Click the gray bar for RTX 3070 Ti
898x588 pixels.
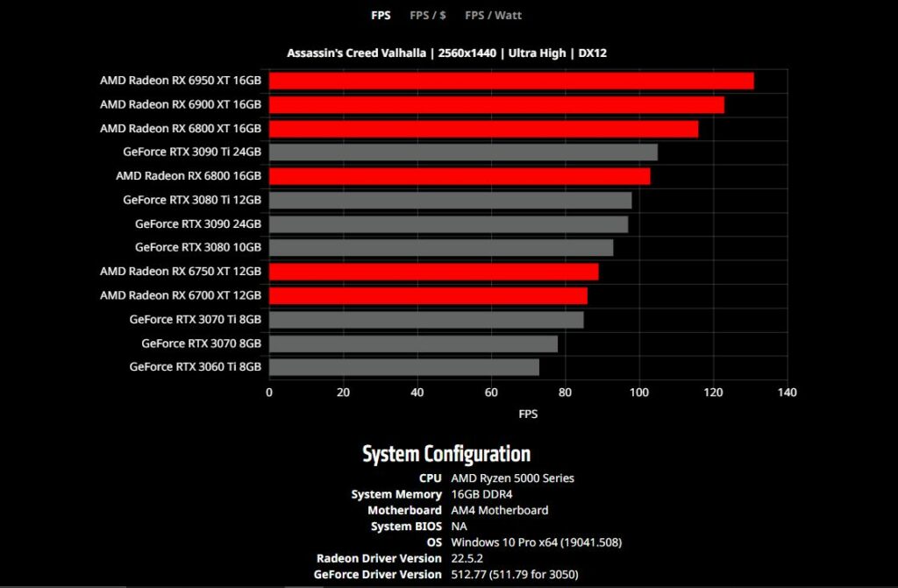click(x=426, y=320)
